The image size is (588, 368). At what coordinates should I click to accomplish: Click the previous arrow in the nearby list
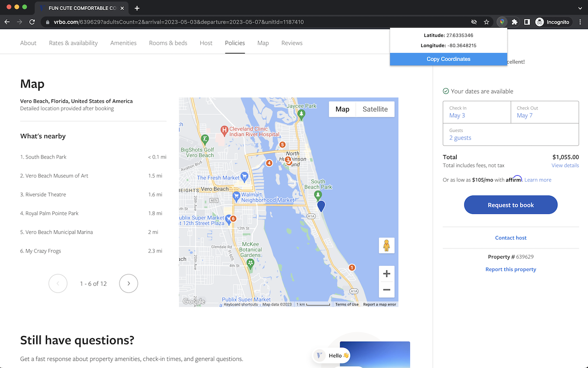click(58, 283)
